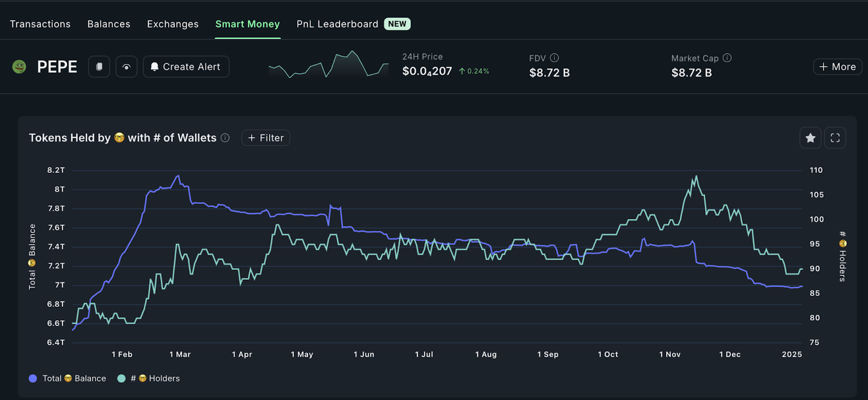The image size is (868, 400).
Task: Click the PEPE frog token logo
Action: click(x=20, y=67)
